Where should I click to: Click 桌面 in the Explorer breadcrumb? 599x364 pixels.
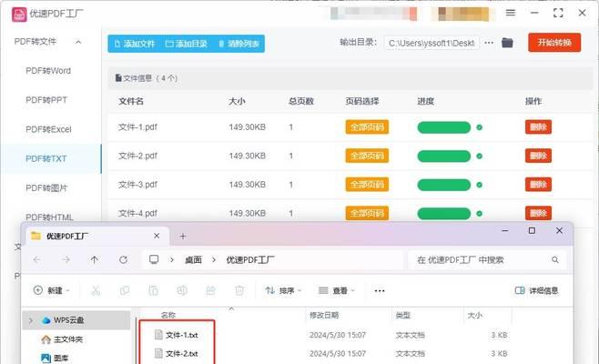(x=193, y=259)
